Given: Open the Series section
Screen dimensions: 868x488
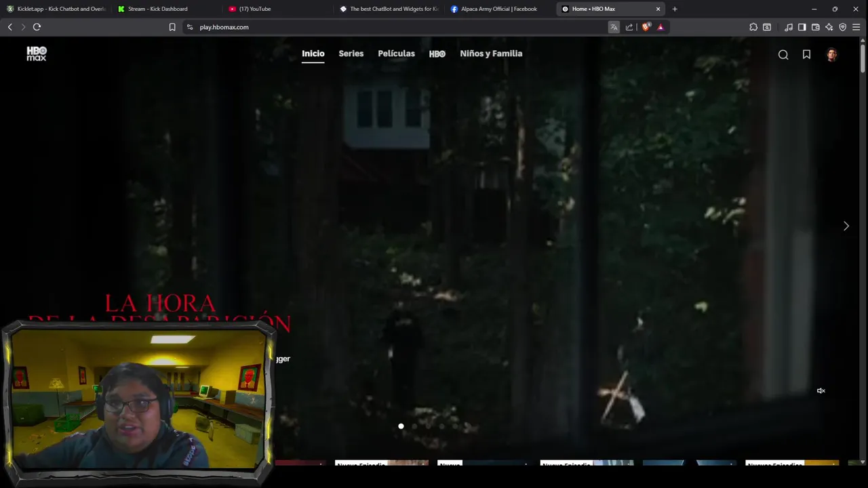Looking at the screenshot, I should click(351, 54).
